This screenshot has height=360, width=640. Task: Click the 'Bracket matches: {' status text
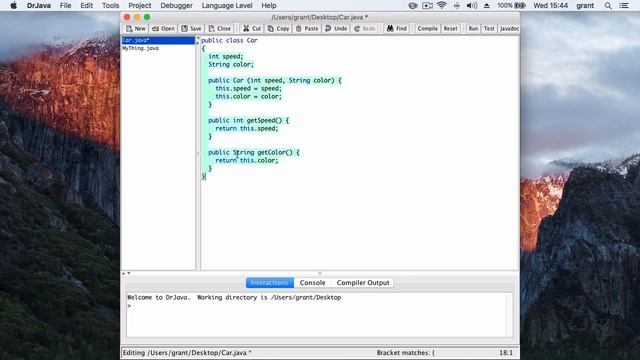coord(406,353)
